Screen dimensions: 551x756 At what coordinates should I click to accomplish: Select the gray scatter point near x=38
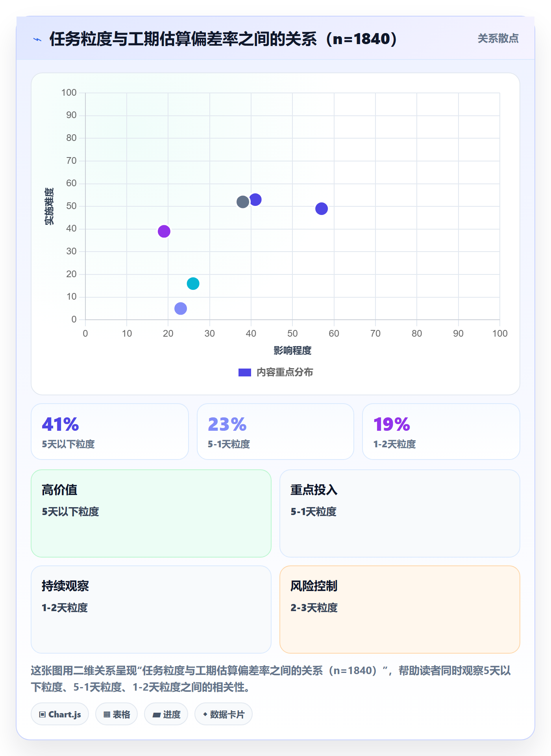pos(243,202)
